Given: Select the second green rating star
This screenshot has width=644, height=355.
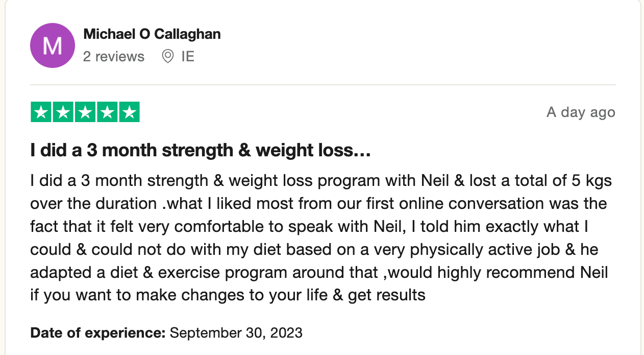Looking at the screenshot, I should point(63,112).
